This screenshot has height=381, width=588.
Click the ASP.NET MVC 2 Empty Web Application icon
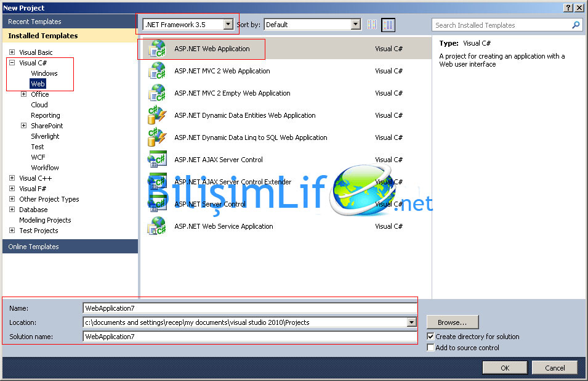157,93
